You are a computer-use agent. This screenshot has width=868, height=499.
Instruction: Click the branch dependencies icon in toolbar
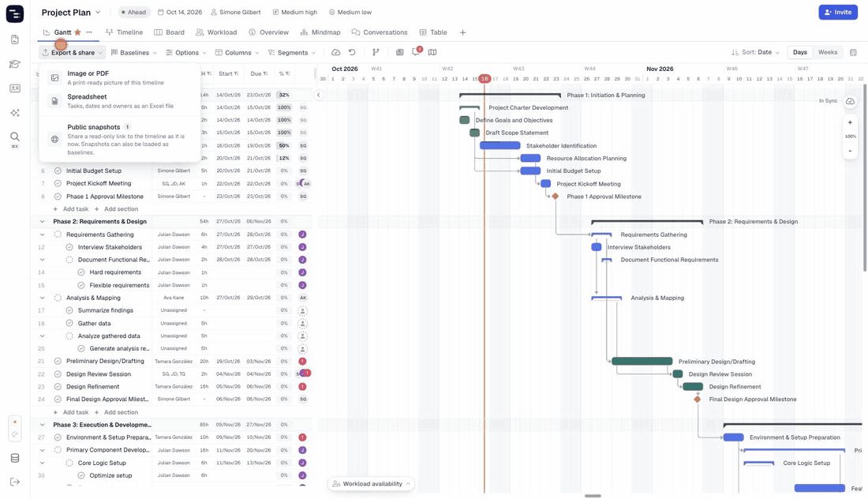(376, 53)
